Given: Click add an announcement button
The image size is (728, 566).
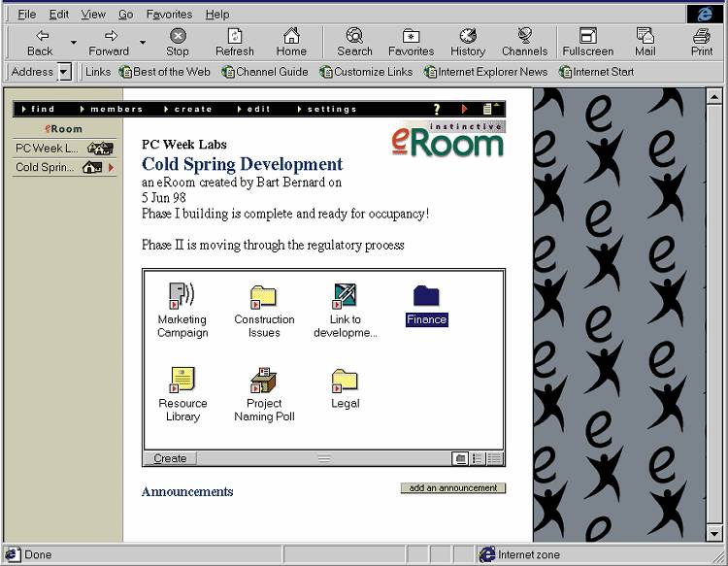Looking at the screenshot, I should (453, 488).
